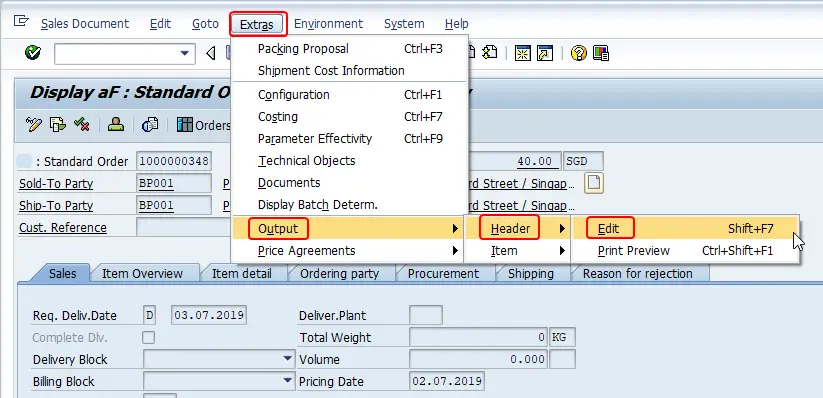Select Technical Objects menu entry
The image size is (823, 398).
click(350, 161)
